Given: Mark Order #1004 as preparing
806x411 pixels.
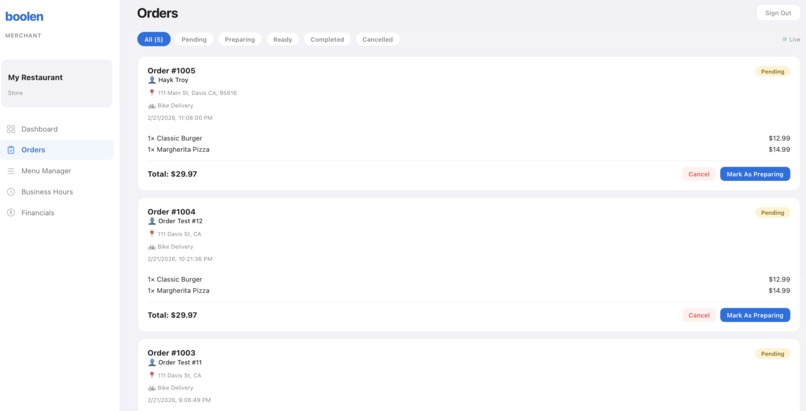Looking at the screenshot, I should click(x=755, y=315).
